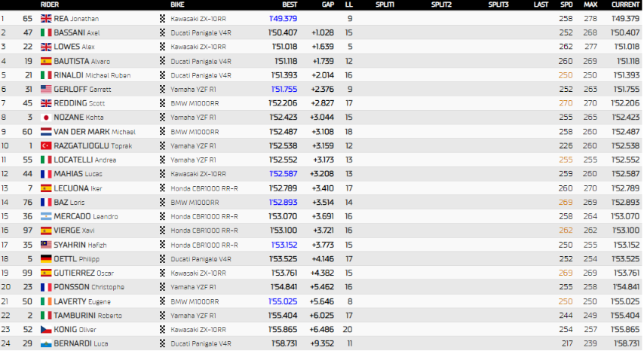Click the checkered flag icon in LOCATELLI's row
This screenshot has height=351, width=644.
point(163,160)
